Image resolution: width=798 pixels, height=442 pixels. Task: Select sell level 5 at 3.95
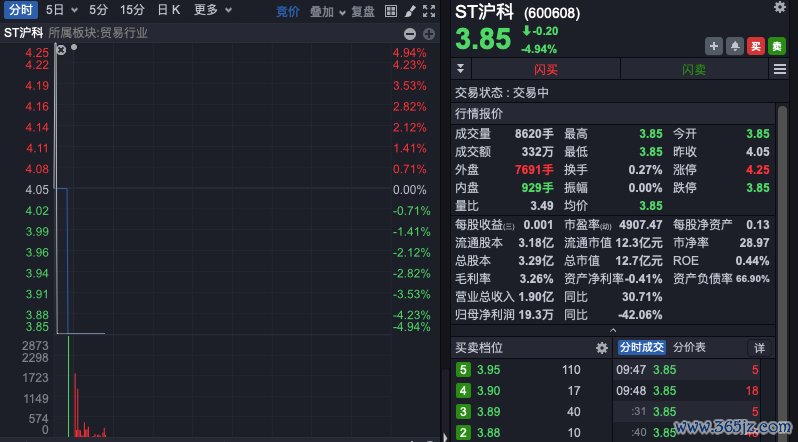point(531,370)
